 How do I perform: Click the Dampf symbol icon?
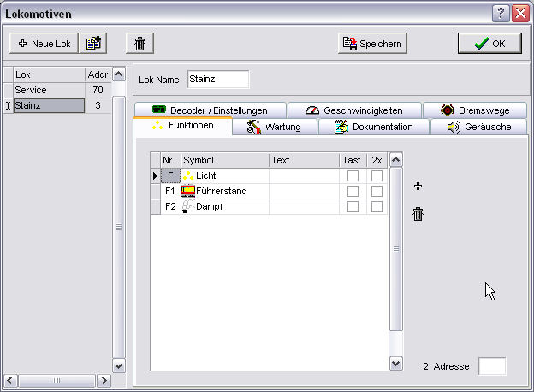pyautogui.click(x=188, y=206)
